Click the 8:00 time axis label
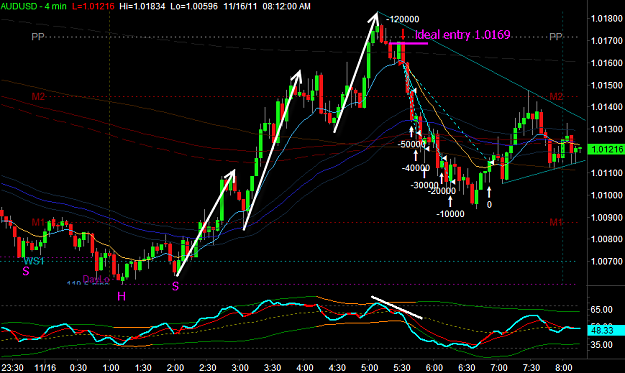Image resolution: width=625 pixels, height=373 pixels. point(563,367)
